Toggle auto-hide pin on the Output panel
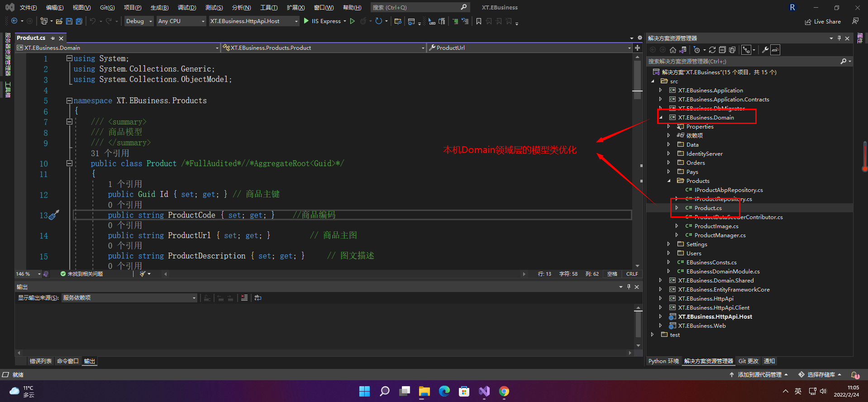The height and width of the screenshot is (402, 868). click(x=629, y=287)
